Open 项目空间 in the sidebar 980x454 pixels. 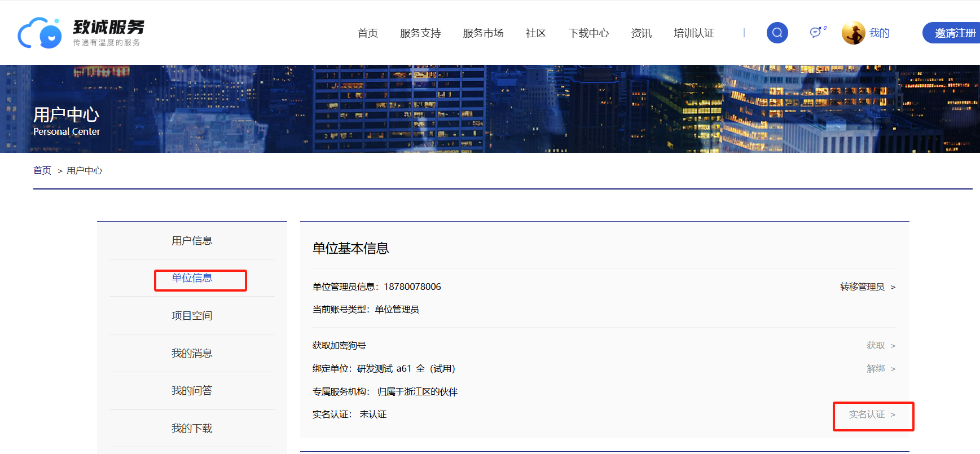tap(192, 316)
